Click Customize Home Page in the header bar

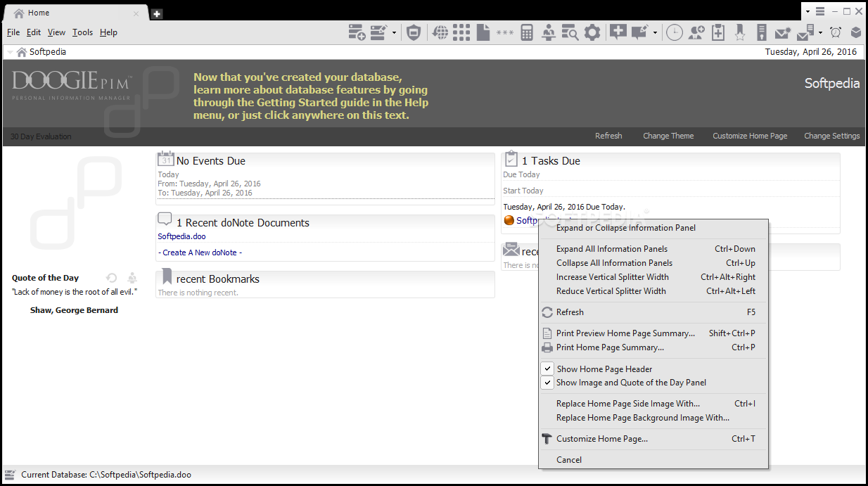coord(750,136)
